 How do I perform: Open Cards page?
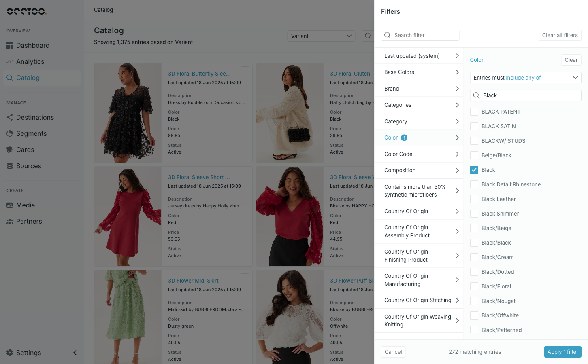click(x=42, y=150)
